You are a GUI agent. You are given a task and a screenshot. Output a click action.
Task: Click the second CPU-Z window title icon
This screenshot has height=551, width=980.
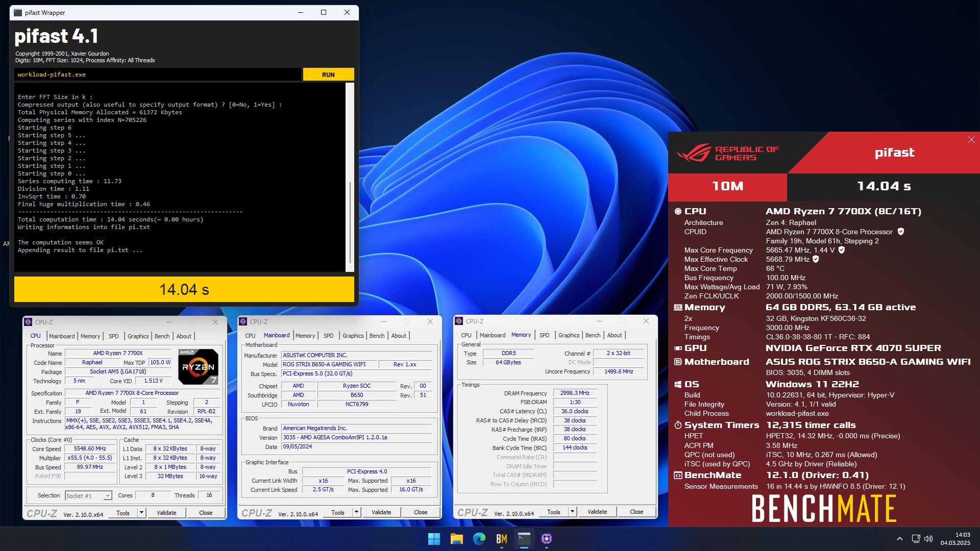click(x=243, y=322)
